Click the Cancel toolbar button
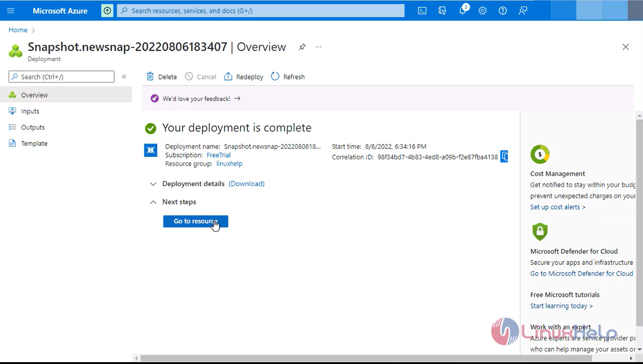This screenshot has height=364, width=643. pos(201,76)
